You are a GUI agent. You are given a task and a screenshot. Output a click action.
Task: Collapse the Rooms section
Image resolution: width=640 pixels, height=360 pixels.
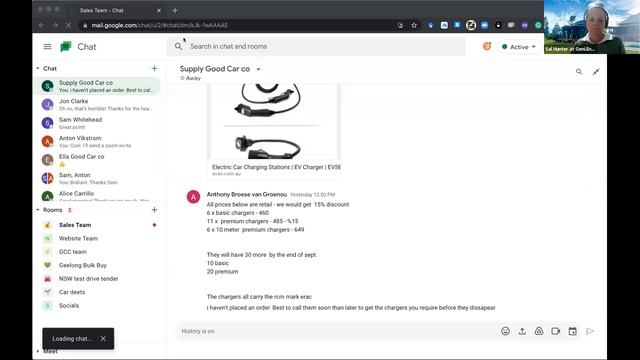click(38, 210)
